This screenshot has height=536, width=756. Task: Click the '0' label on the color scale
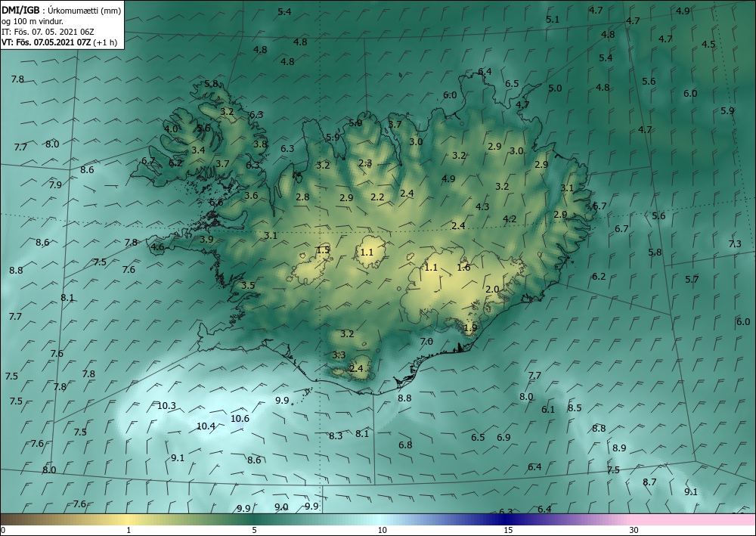(3, 531)
